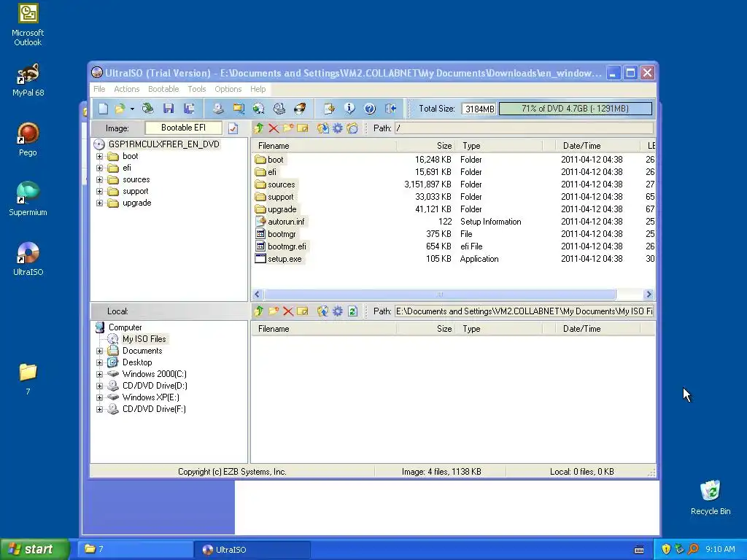The height and width of the screenshot is (560, 747).
Task: Expand Windows XP(E:) drive node
Action: tap(99, 397)
